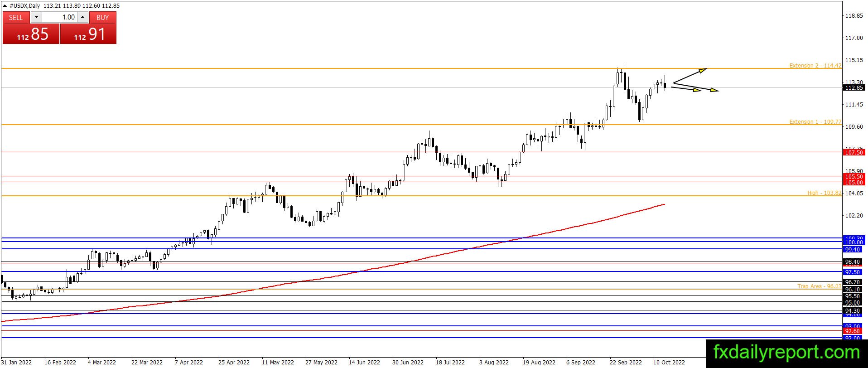
Task: Click the blue 97.50 price level tag
Action: 854,272
